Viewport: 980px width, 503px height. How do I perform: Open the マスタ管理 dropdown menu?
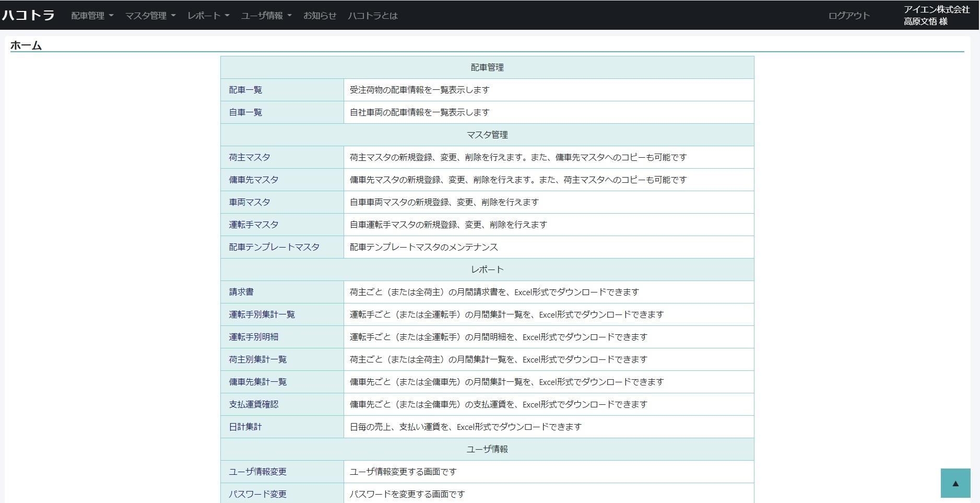[x=150, y=16]
